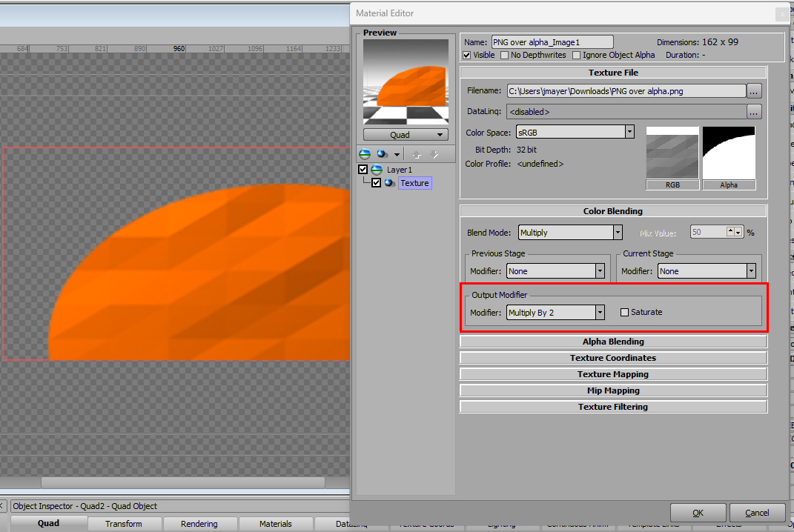Switch to the Materials tab in Object Inspector
Screen dimensions: 794x532
276,524
